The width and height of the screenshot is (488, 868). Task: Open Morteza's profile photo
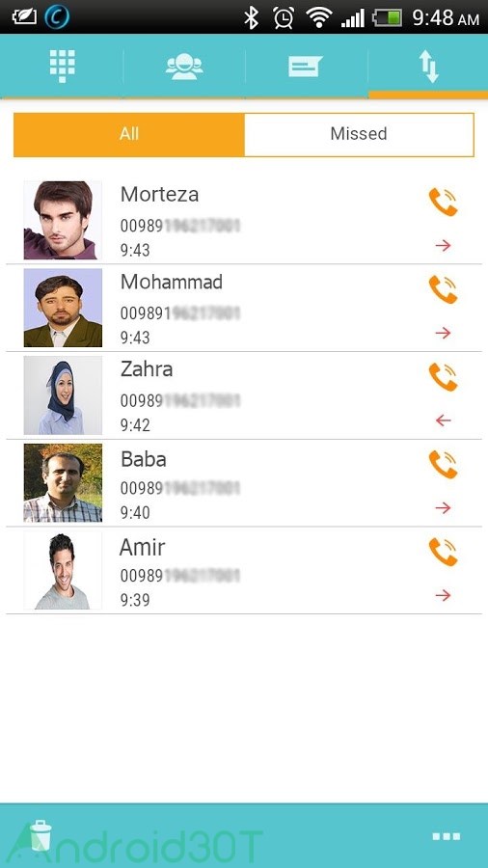(63, 220)
